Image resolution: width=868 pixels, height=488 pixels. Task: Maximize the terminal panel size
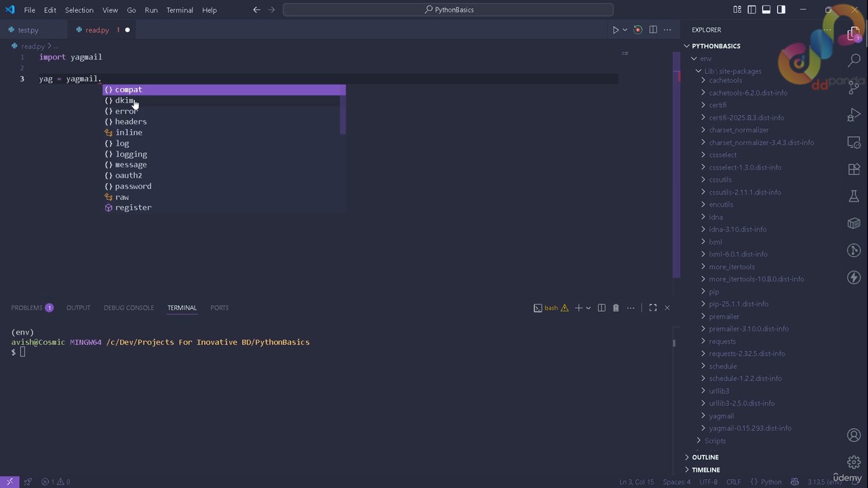pos(653,308)
